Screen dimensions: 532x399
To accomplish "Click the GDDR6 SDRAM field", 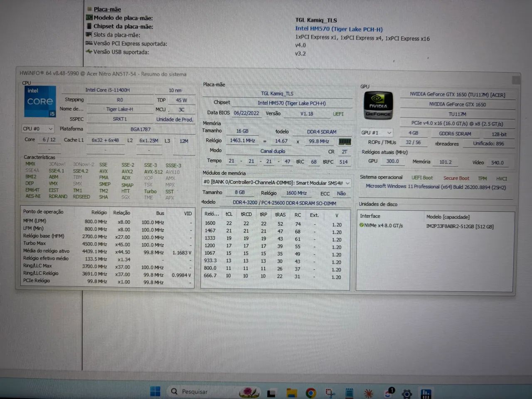I will (x=455, y=134).
